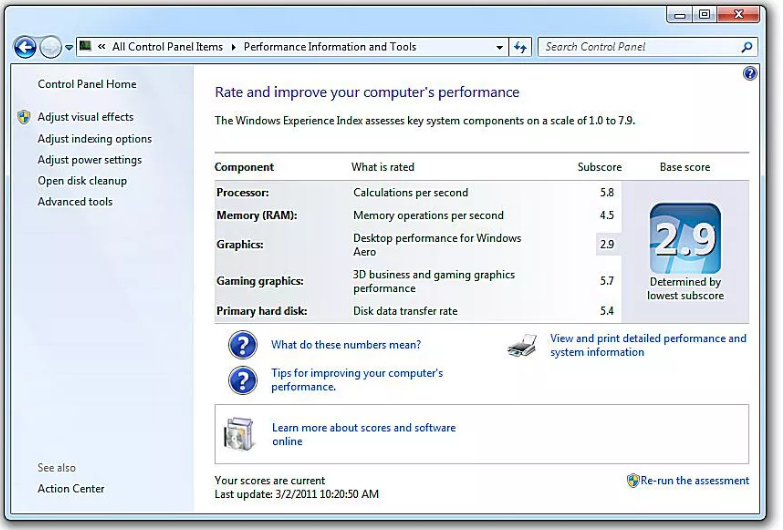Open Advanced tools
Screen dimensions: 783x530
75,202
